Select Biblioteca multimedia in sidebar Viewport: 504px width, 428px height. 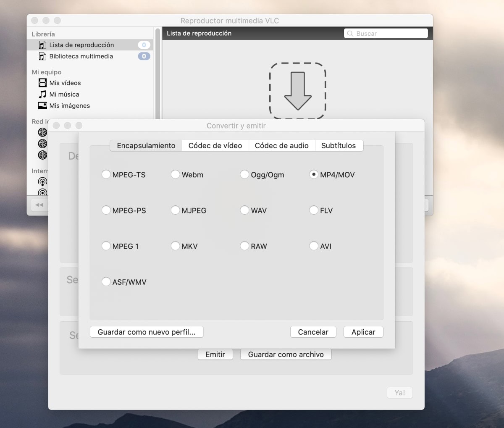[90, 56]
